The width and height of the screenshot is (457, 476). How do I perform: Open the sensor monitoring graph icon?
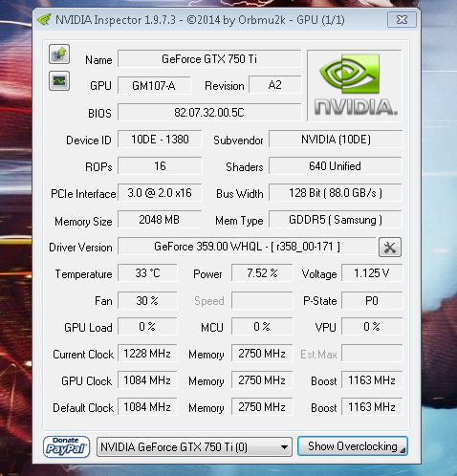(x=59, y=81)
